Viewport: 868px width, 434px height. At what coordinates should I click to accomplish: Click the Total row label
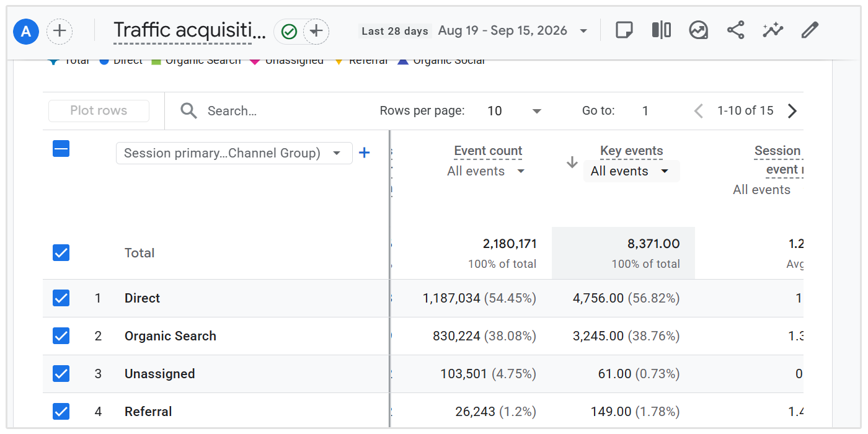139,253
